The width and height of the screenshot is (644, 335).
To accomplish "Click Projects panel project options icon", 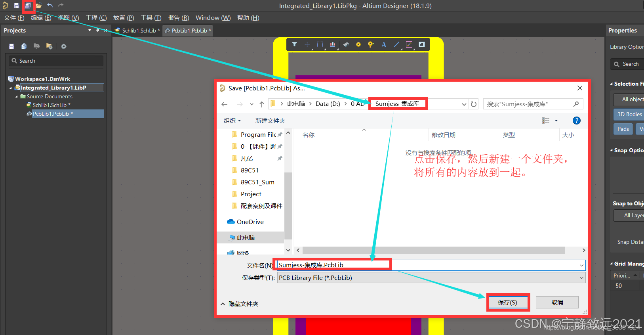I will click(x=49, y=46).
